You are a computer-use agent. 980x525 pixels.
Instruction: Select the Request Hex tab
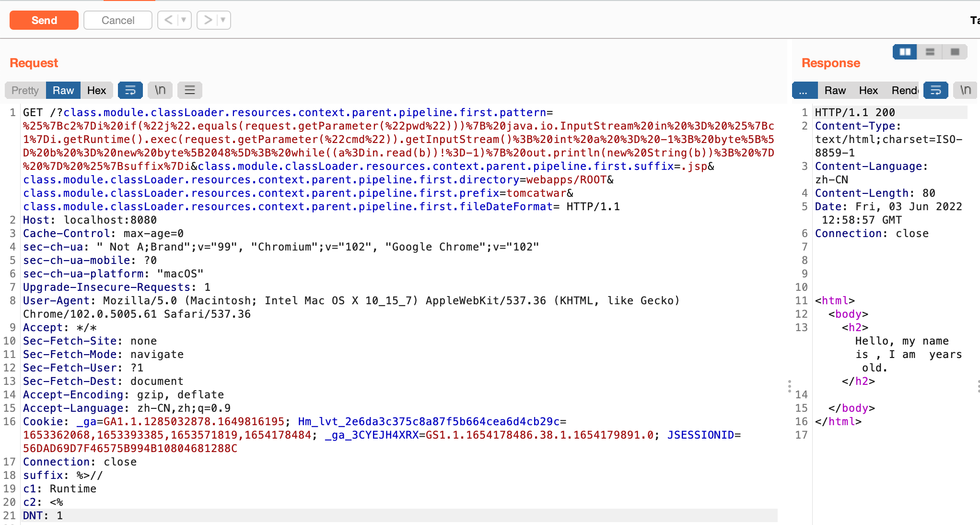click(96, 90)
